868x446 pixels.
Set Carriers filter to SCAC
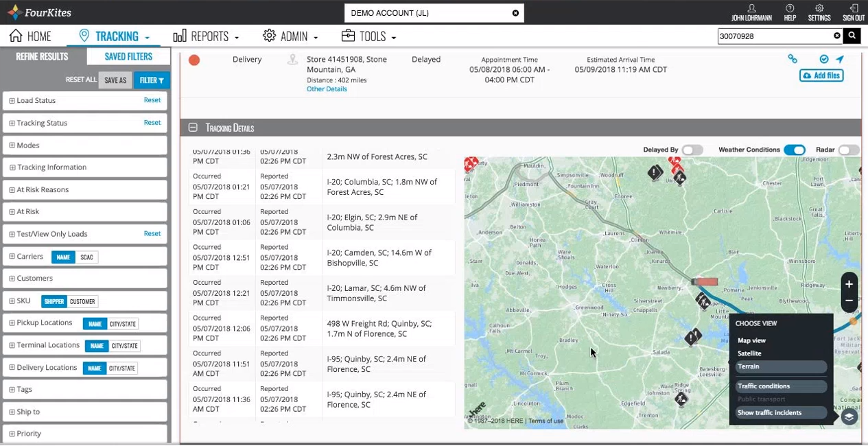coord(86,257)
